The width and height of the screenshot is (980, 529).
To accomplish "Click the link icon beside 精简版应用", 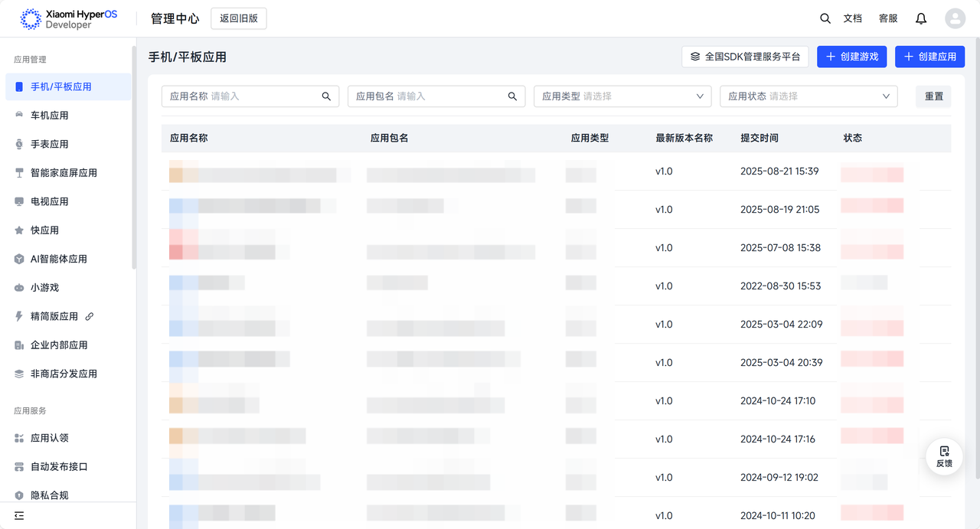I will point(90,316).
